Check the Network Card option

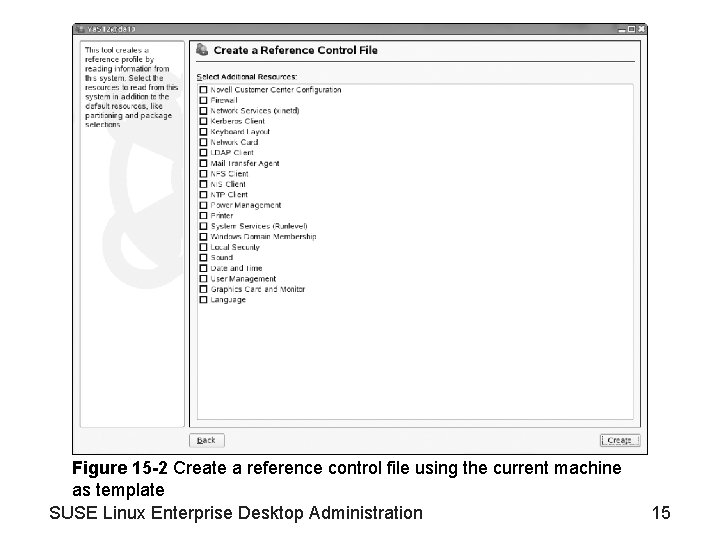pos(203,142)
